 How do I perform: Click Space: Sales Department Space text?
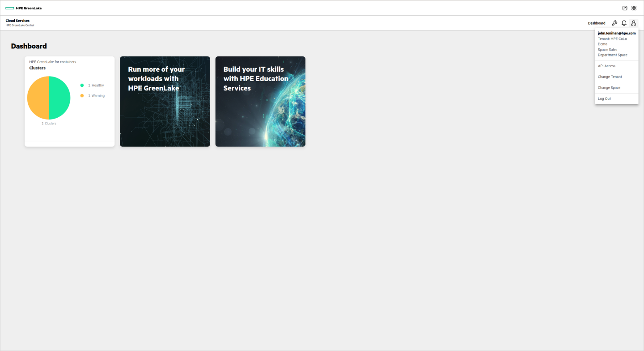point(613,52)
